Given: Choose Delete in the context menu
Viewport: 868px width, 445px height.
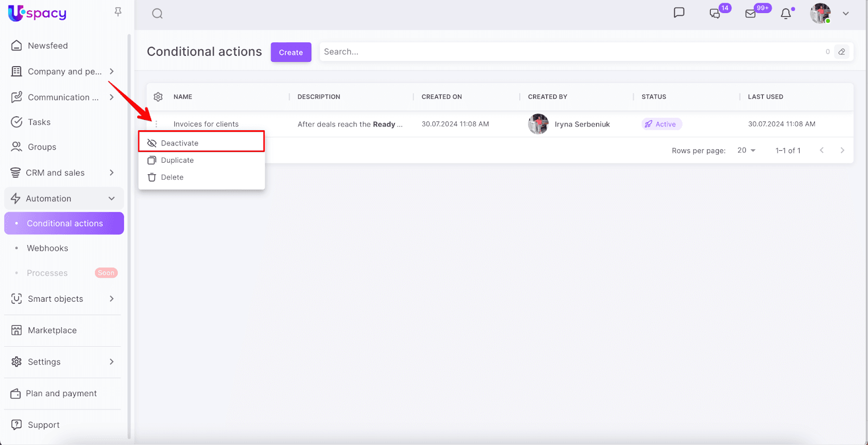Looking at the screenshot, I should pos(172,177).
